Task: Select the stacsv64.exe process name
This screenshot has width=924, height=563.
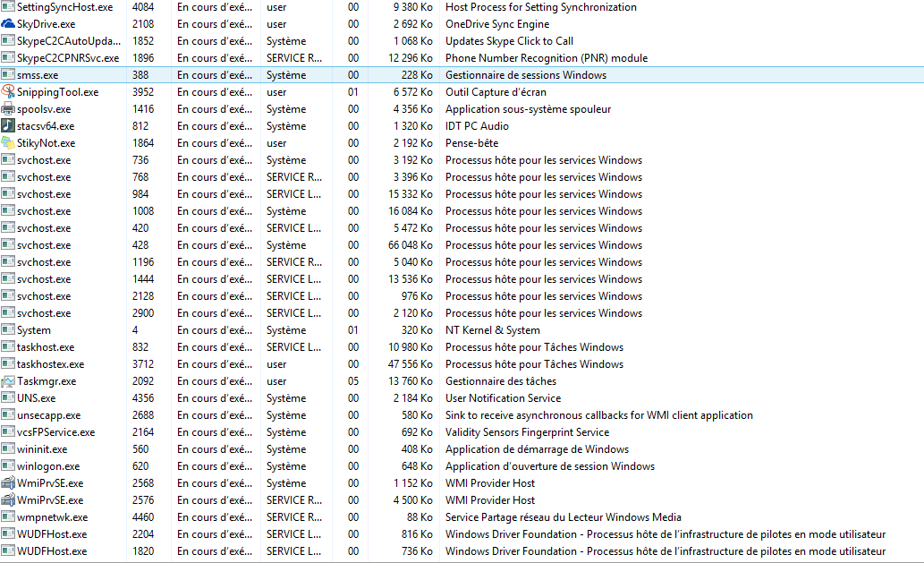Action: coord(46,126)
